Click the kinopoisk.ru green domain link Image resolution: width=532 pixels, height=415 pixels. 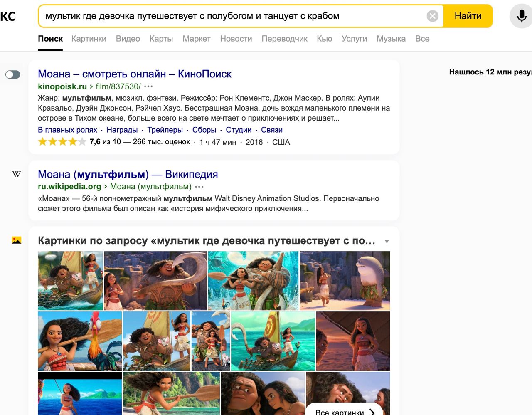point(62,86)
